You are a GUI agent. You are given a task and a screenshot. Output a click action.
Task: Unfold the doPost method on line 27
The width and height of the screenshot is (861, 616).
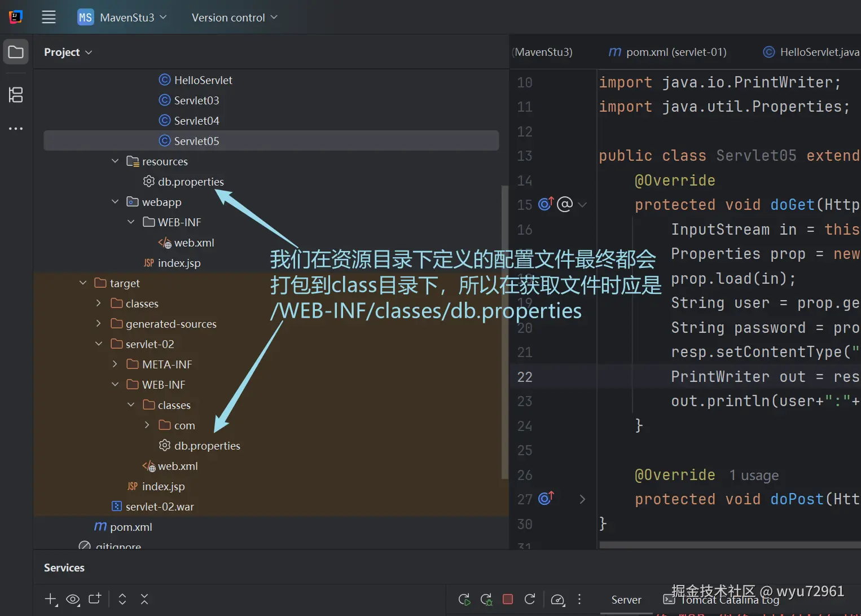pyautogui.click(x=582, y=499)
